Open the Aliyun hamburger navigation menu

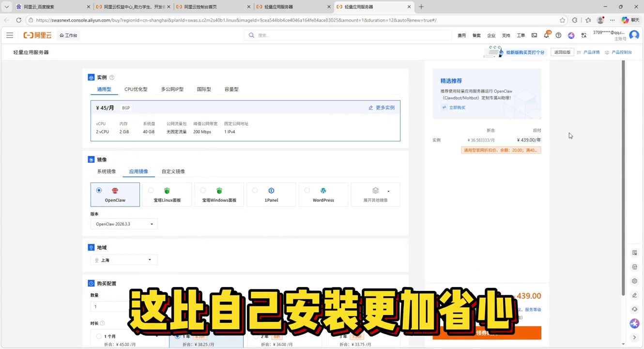pyautogui.click(x=10, y=35)
